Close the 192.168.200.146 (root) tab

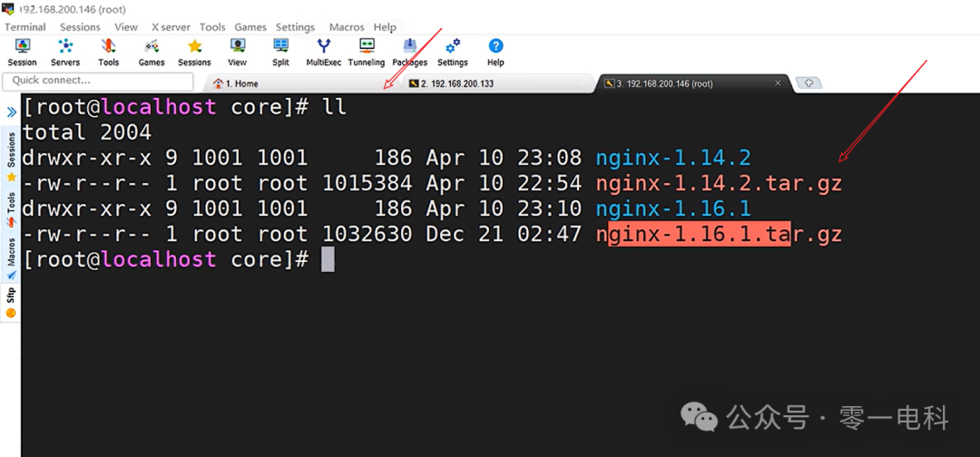point(779,83)
